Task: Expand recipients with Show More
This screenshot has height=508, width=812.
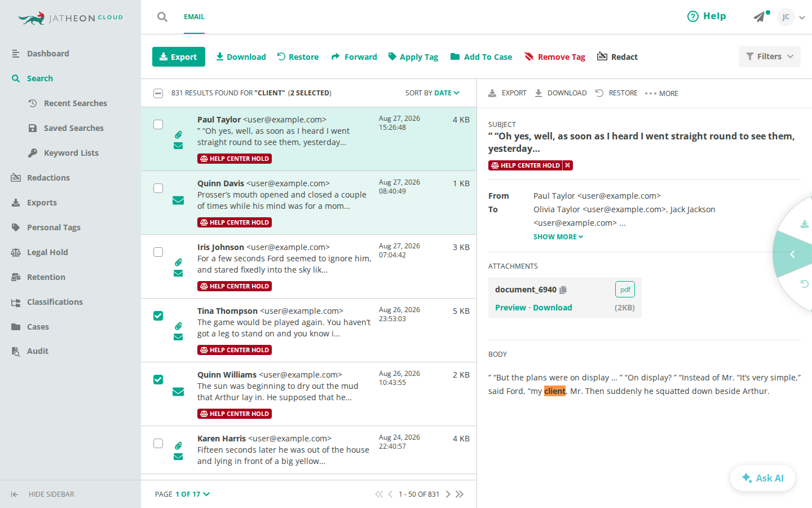Action: [x=558, y=237]
